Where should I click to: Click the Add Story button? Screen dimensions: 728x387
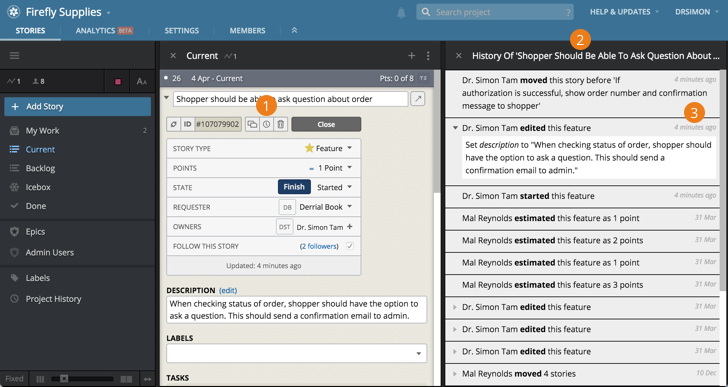click(78, 107)
